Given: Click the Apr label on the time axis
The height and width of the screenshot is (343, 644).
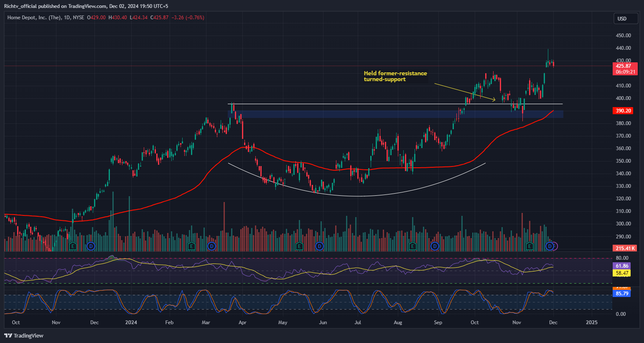Looking at the screenshot, I should click(x=242, y=323).
